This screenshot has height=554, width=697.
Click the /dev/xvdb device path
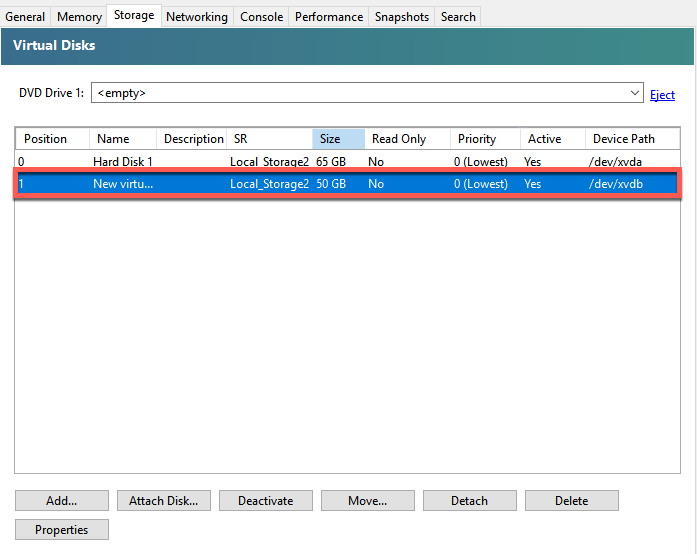click(x=616, y=184)
